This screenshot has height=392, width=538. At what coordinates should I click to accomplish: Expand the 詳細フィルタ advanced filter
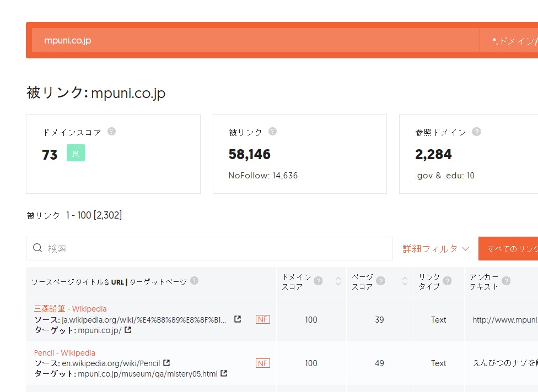click(x=436, y=249)
